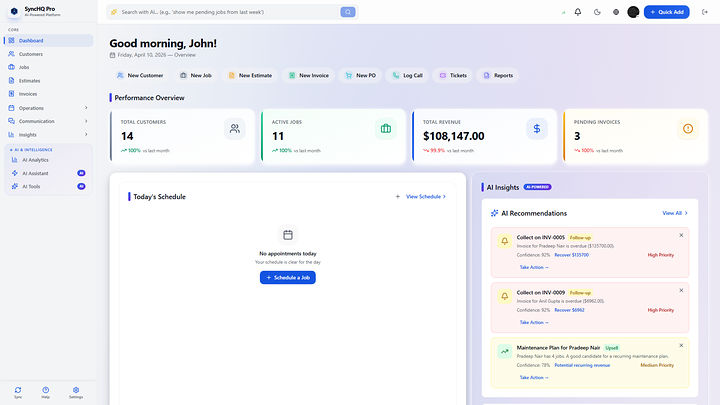Click the Log Call shortcut
Viewport: 720px width, 405px height.
pos(407,75)
